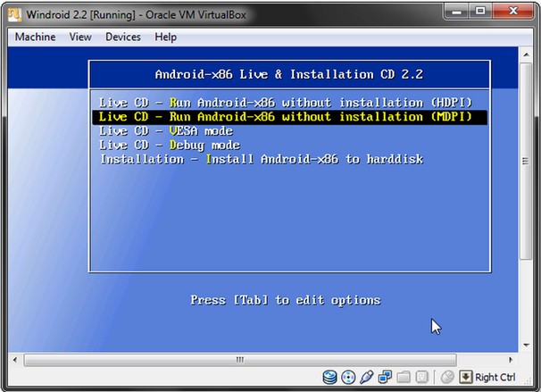Click the vertical scrollbar thumb
Screen dimensions: 541x392
526,161
